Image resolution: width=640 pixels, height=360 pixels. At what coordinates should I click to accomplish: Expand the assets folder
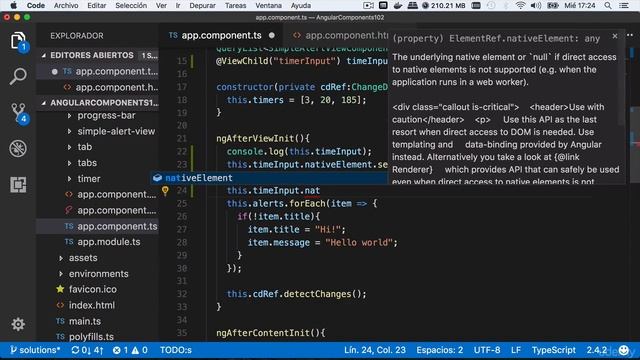61,258
